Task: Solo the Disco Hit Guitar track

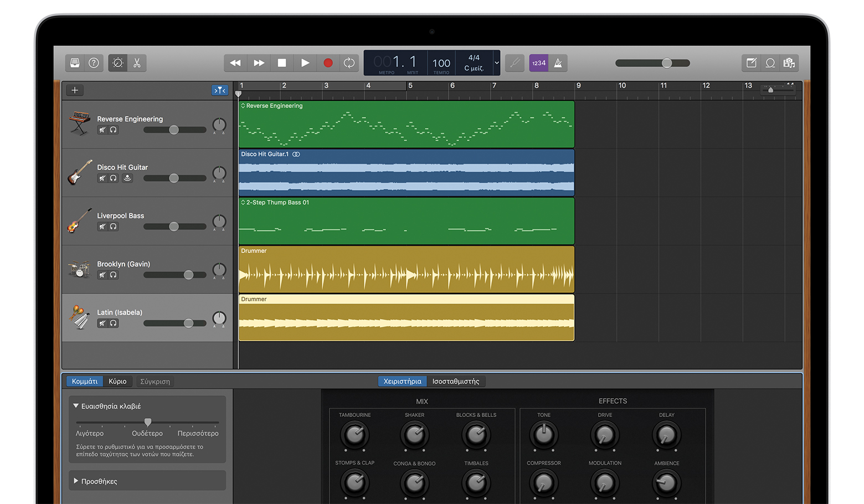Action: (114, 178)
